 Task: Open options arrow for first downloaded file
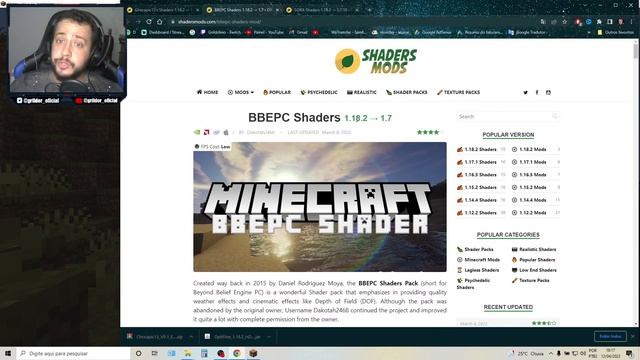tap(191, 337)
